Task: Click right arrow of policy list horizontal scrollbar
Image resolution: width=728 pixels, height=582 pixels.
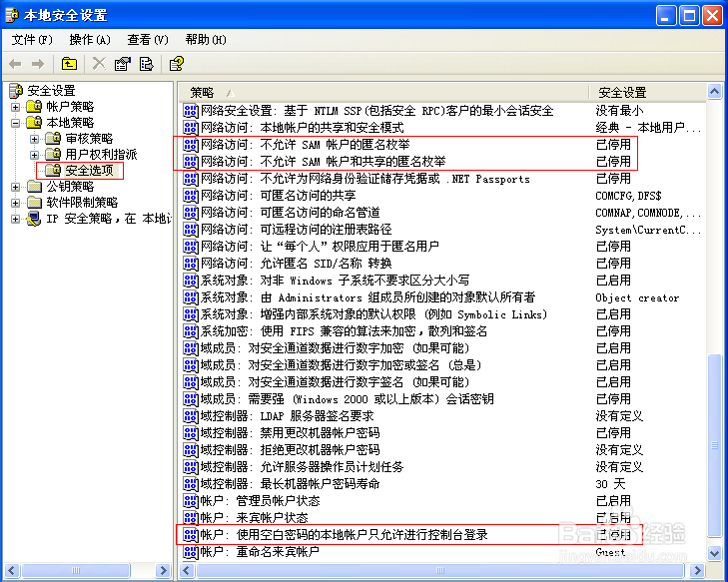Action: (x=697, y=570)
